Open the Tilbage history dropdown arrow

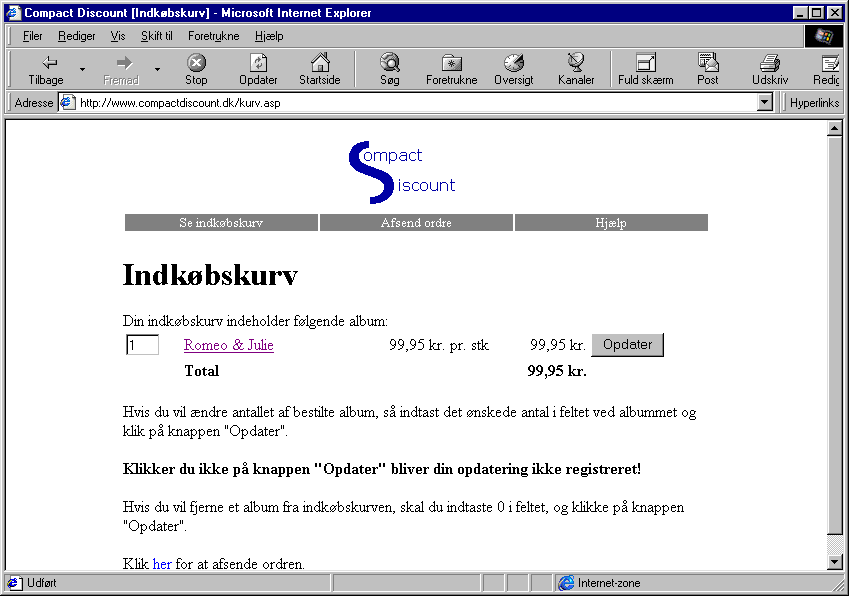tap(82, 69)
